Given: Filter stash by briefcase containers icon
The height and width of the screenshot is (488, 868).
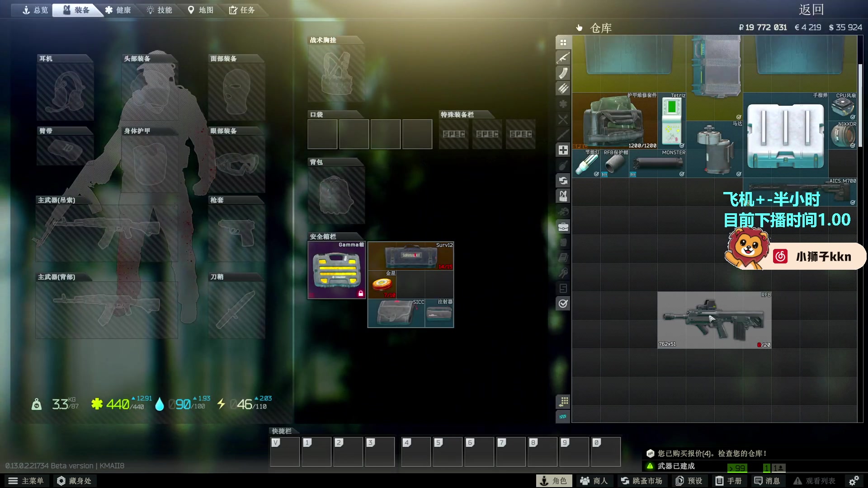Looking at the screenshot, I should (563, 227).
